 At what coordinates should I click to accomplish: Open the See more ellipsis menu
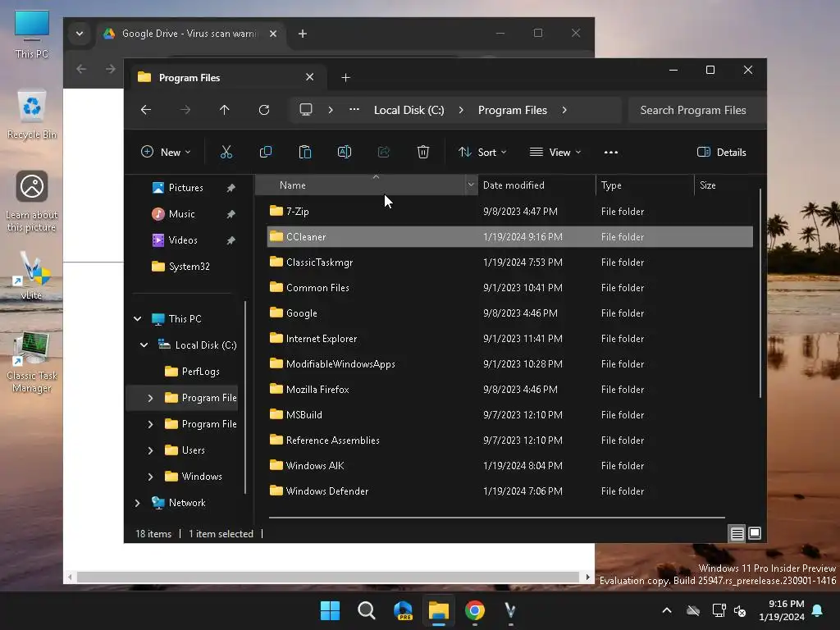click(x=610, y=152)
